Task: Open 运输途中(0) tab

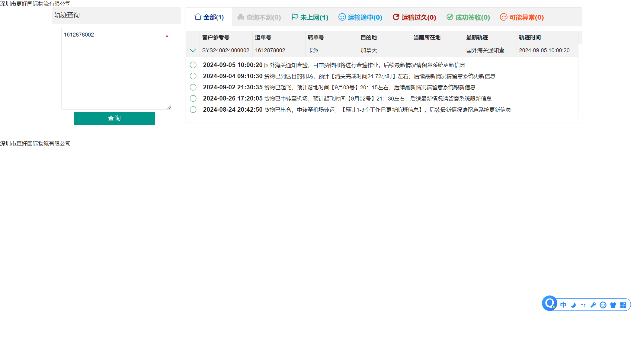Action: pos(360,17)
